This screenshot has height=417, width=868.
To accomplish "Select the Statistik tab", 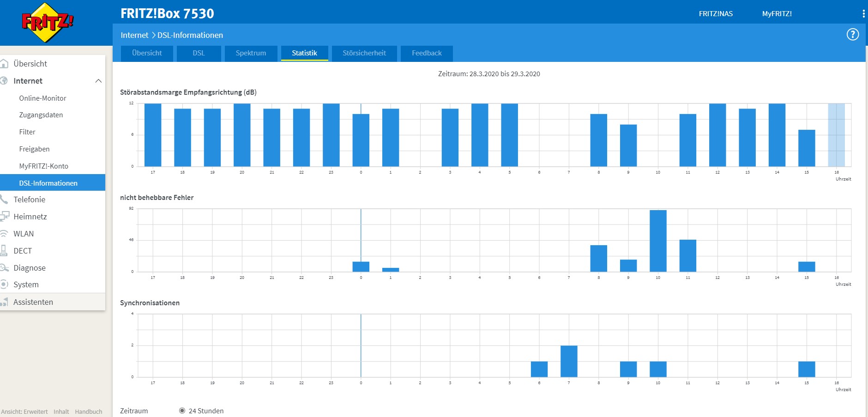I will click(304, 53).
